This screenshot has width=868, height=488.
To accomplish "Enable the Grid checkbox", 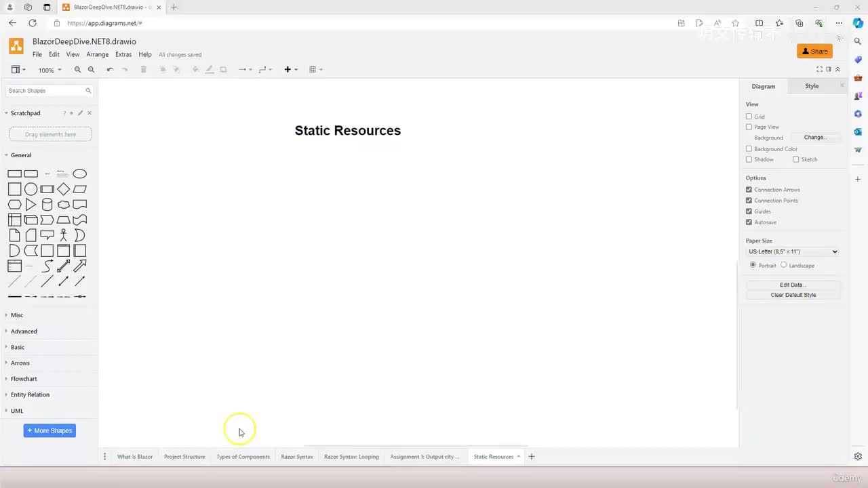I will pyautogui.click(x=749, y=117).
